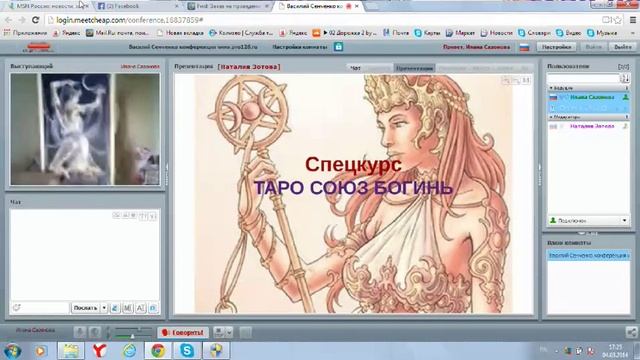
Task: Collapse the Модераторы group header
Action: (x=588, y=117)
